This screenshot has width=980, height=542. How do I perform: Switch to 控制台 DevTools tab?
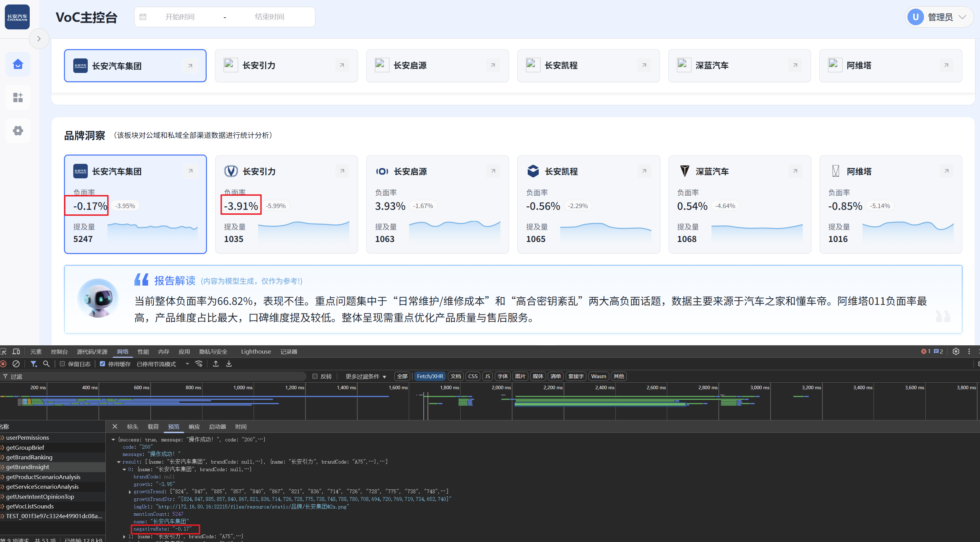(x=59, y=352)
